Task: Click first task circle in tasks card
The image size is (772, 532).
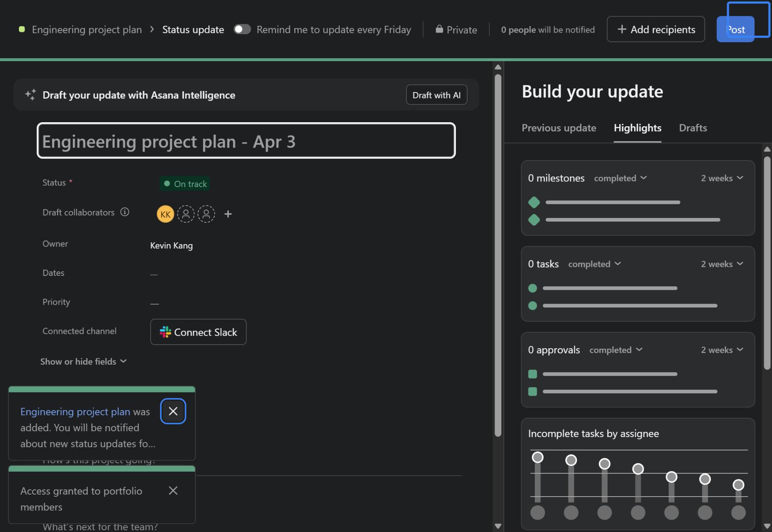Action: (533, 288)
